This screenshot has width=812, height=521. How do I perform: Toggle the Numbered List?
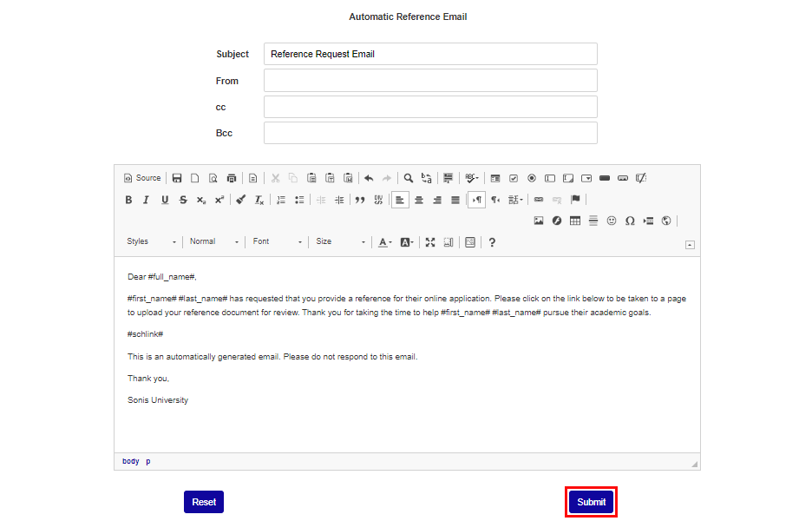click(x=280, y=200)
